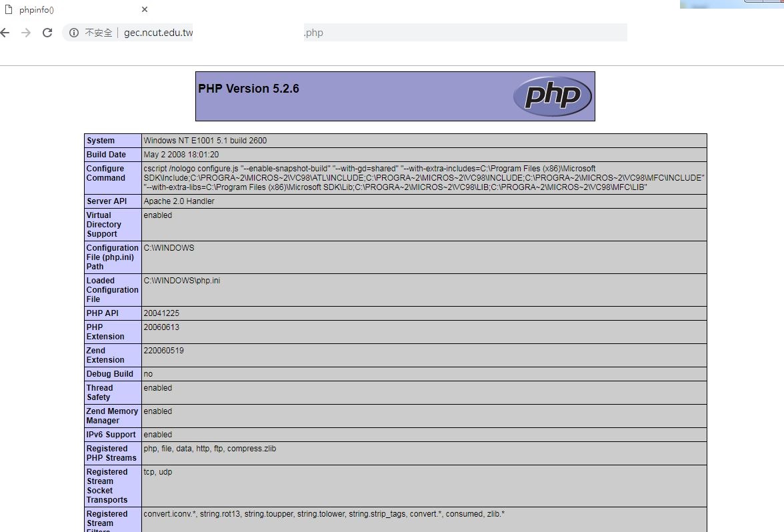Click 'php, file, data, http, ftp, compress.zlib' value

(x=209, y=449)
